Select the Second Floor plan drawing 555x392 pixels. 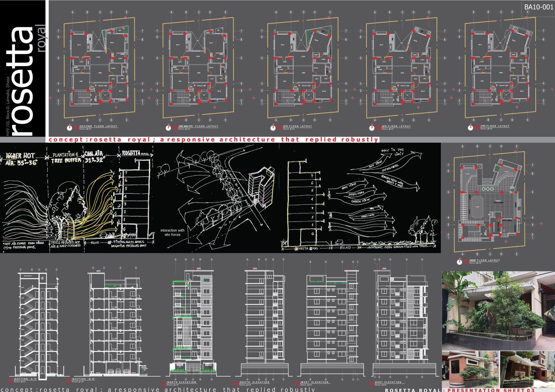(100, 66)
